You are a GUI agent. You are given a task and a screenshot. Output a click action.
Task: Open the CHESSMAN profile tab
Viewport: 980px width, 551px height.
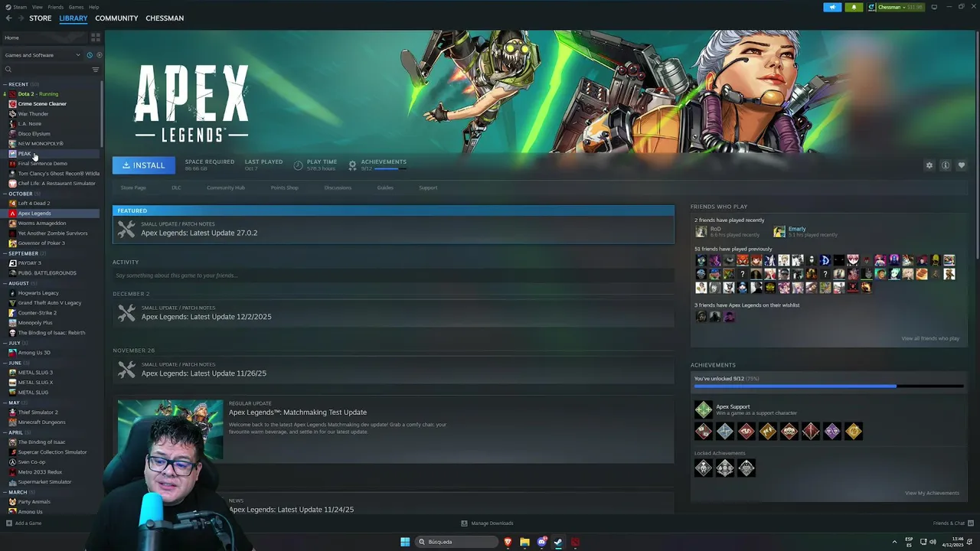165,18
